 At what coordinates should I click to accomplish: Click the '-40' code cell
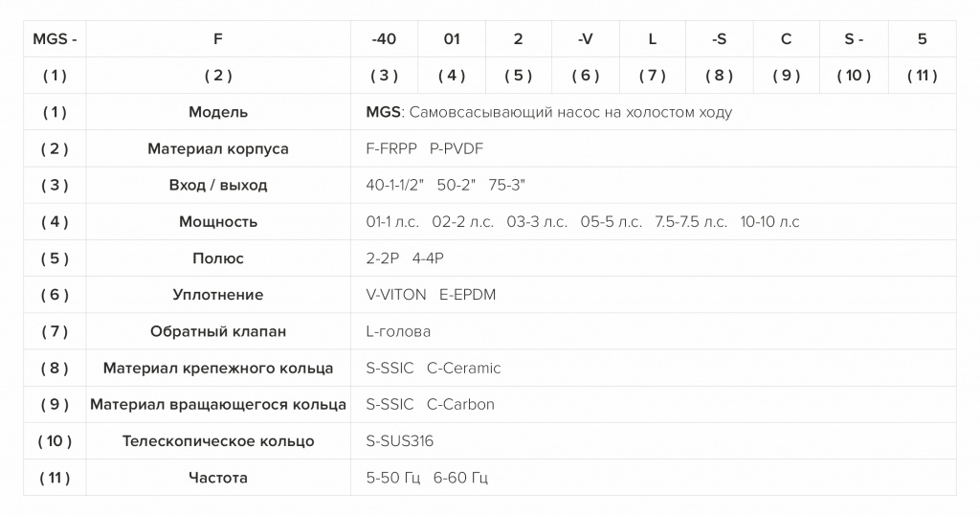coord(384,39)
